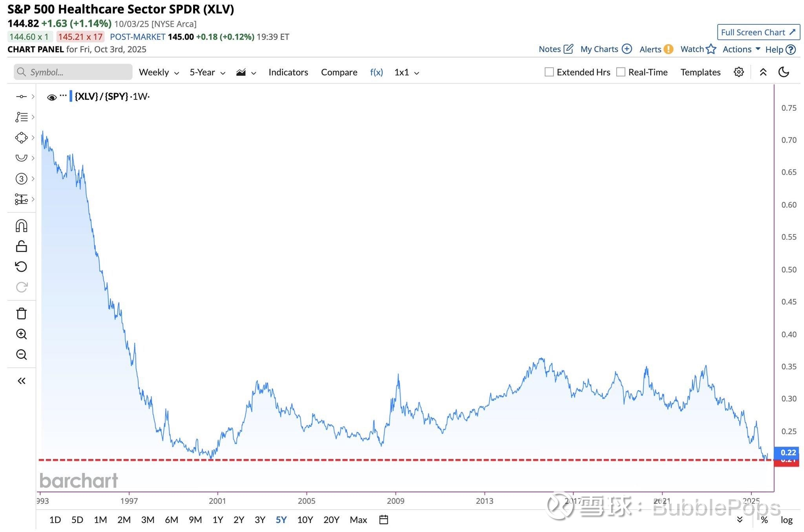This screenshot has width=804, height=532.
Task: Click the Full Screen Chart button
Action: pyautogui.click(x=758, y=32)
